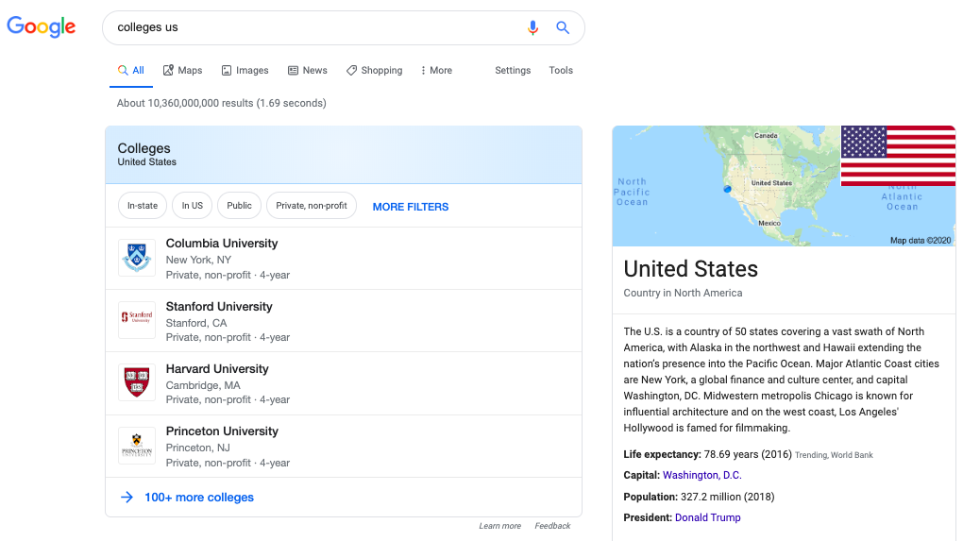Screen dimensions: 980x541
Task: Click the Stanford University logo
Action: pyautogui.click(x=137, y=320)
